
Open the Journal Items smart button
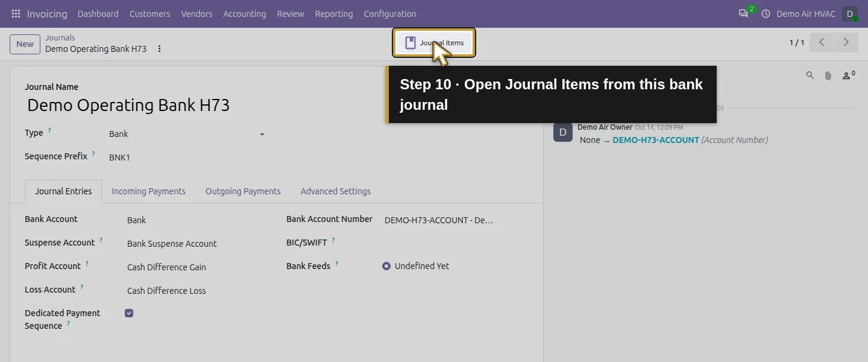click(x=434, y=43)
